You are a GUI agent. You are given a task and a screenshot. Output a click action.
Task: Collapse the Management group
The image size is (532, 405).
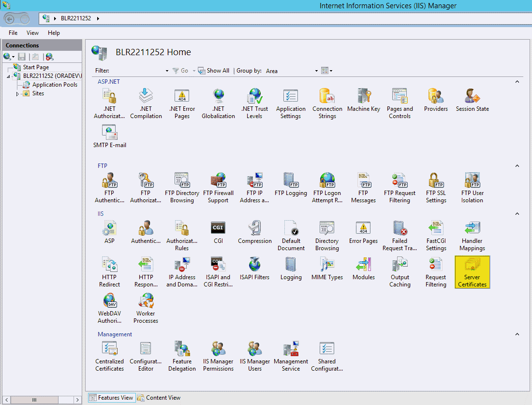(517, 334)
